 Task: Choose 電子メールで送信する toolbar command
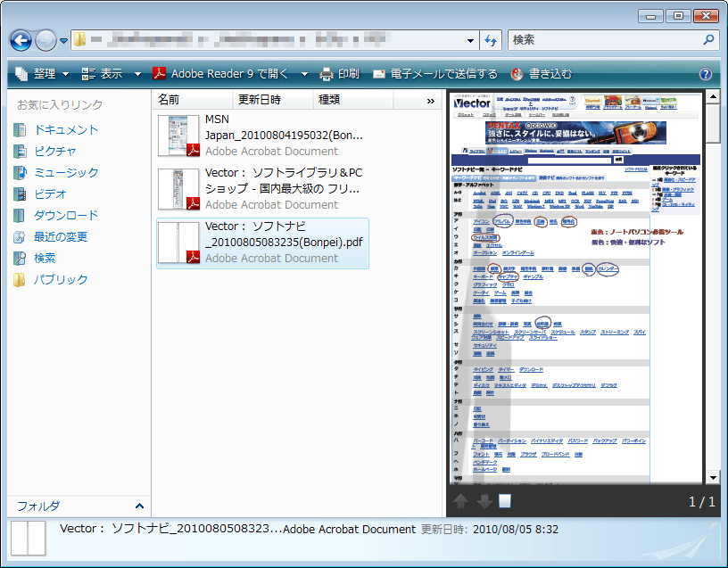(x=435, y=74)
